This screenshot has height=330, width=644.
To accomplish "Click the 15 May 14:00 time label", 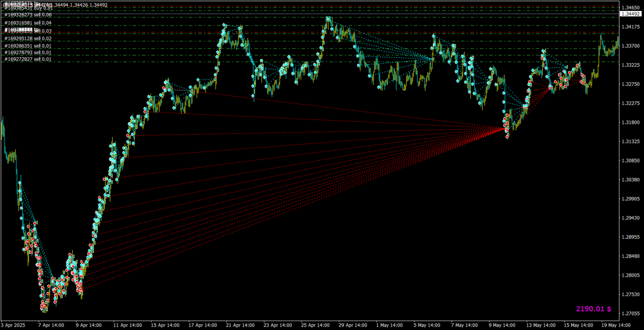I will coord(577,326).
